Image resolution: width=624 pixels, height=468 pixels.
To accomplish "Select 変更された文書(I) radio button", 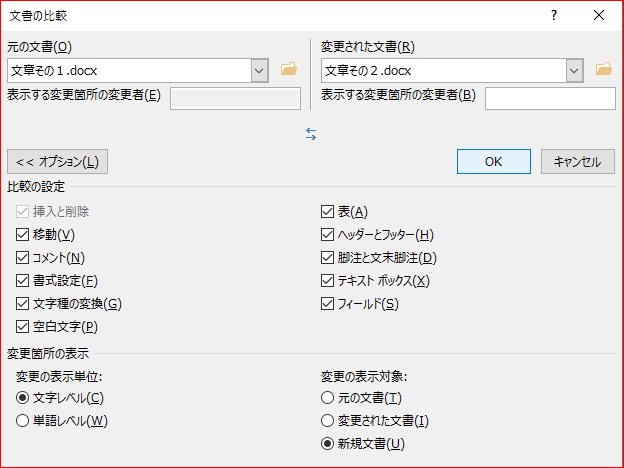I will [327, 421].
